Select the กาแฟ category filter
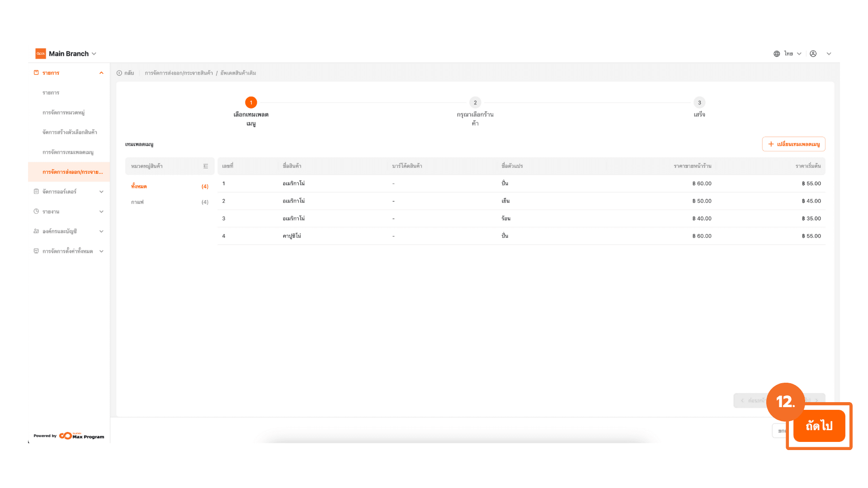Screen dimensions: 868x488 137,202
